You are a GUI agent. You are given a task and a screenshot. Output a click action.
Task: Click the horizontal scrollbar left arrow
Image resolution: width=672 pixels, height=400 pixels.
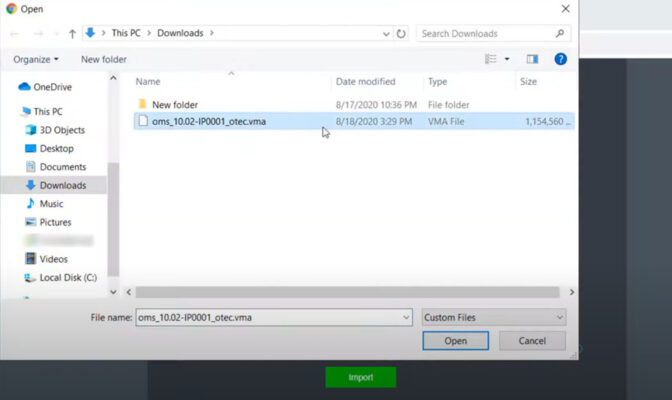pos(129,292)
